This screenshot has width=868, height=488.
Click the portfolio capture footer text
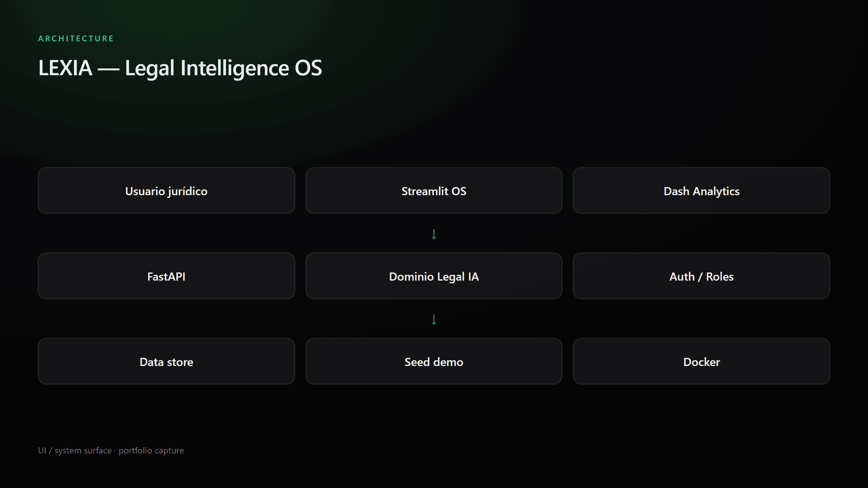(x=151, y=451)
